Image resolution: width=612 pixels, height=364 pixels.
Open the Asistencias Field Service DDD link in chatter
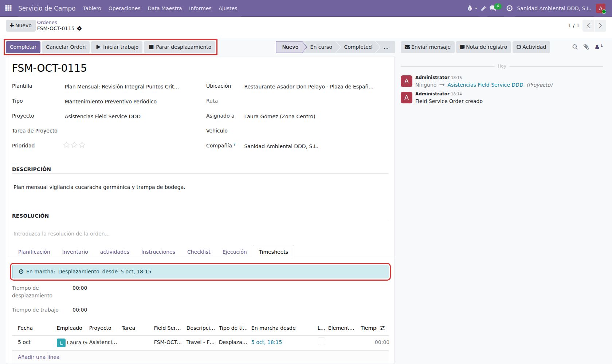pyautogui.click(x=485, y=85)
